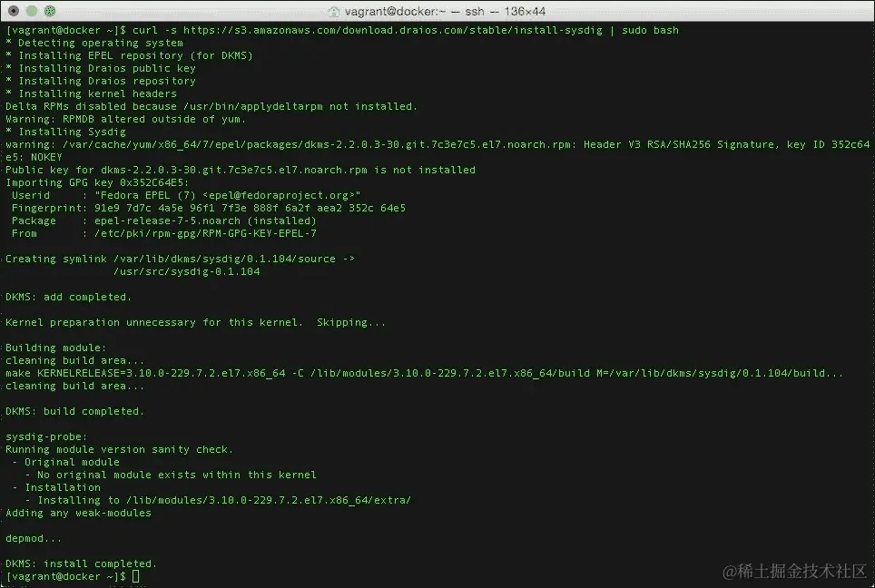Click the 'From' RPM-GPG-KEY-EPEL-7 path line
The width and height of the screenshot is (875, 588).
[164, 233]
